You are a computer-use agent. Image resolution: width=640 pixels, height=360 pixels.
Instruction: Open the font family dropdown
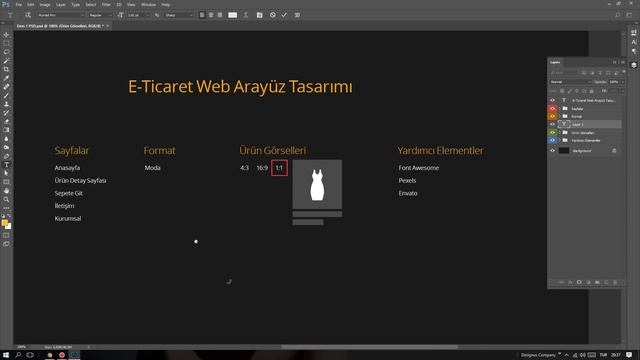(x=60, y=15)
